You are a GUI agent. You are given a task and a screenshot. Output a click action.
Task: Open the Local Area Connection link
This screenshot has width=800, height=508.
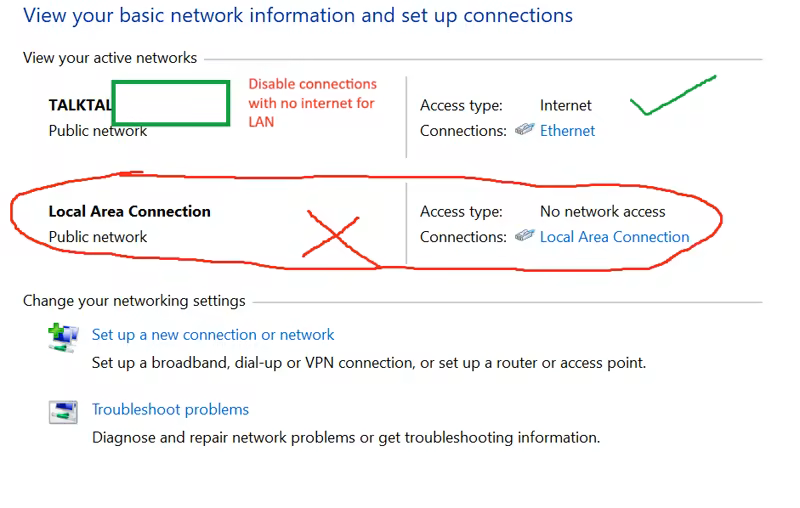point(614,237)
